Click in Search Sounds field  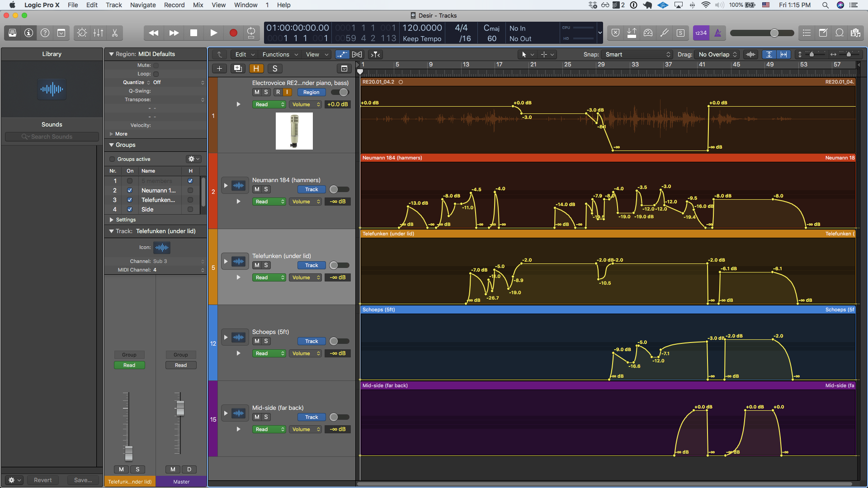[52, 136]
